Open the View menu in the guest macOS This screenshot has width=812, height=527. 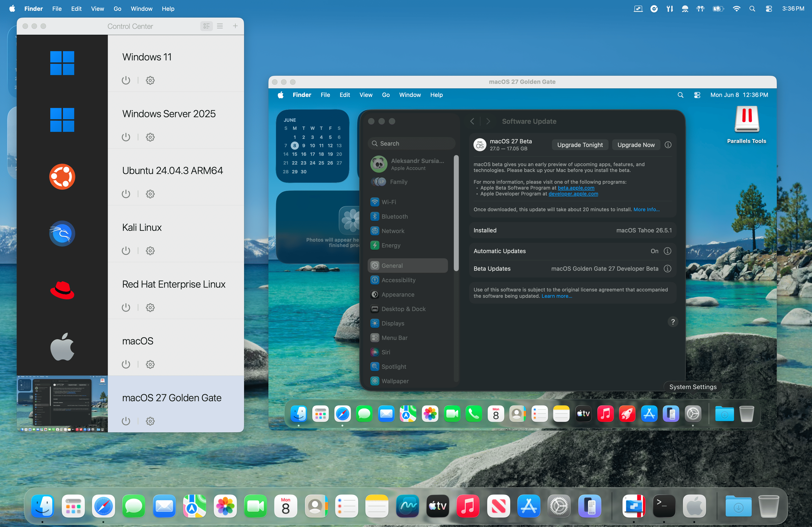tap(366, 95)
